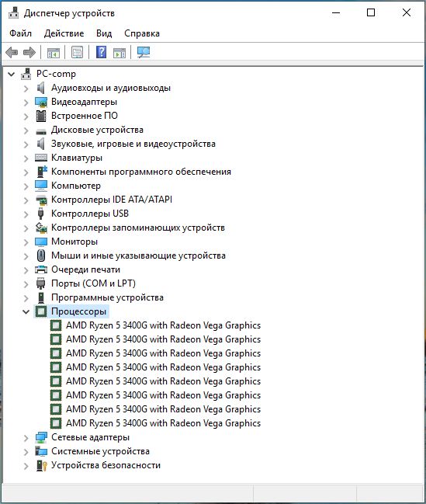Screen dimensions: 426x504
Task: Click the Forward arrow toolbar icon
Action: pos(29,52)
